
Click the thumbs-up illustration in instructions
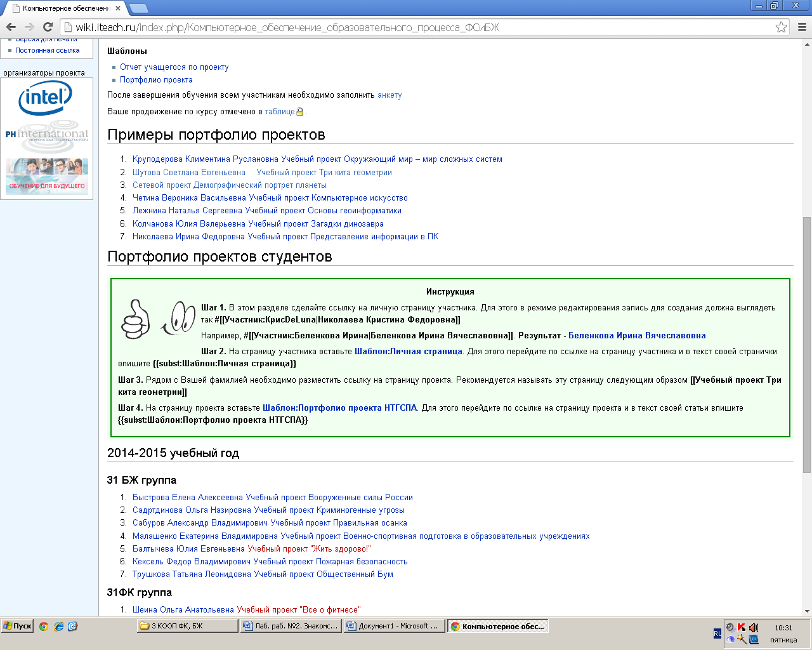tap(136, 319)
